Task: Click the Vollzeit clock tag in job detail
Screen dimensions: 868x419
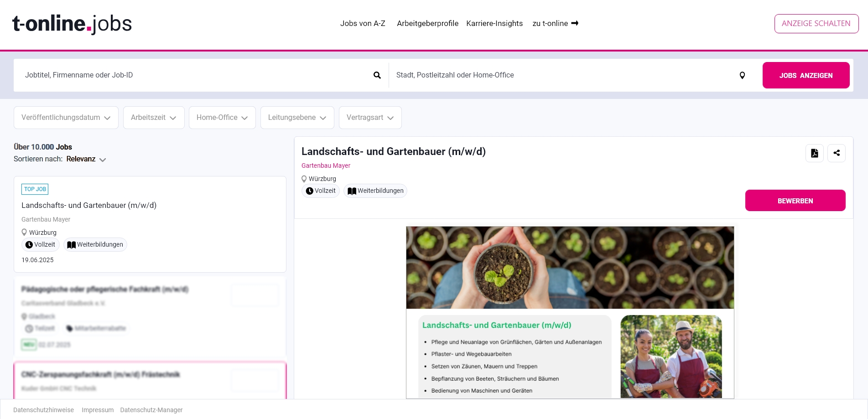Action: 321,191
